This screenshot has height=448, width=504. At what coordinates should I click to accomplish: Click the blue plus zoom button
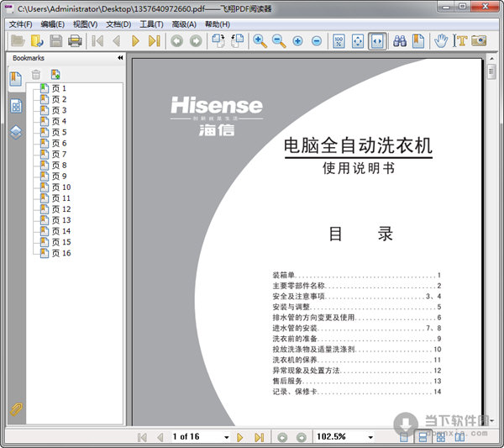click(x=297, y=41)
